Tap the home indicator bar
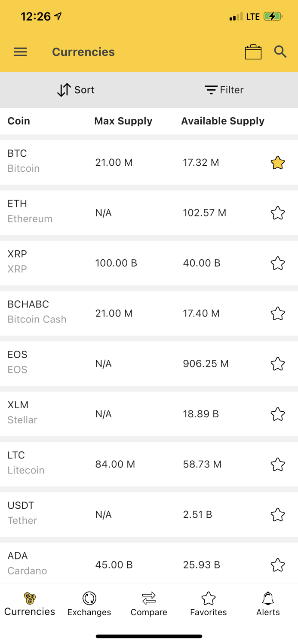 click(149, 636)
